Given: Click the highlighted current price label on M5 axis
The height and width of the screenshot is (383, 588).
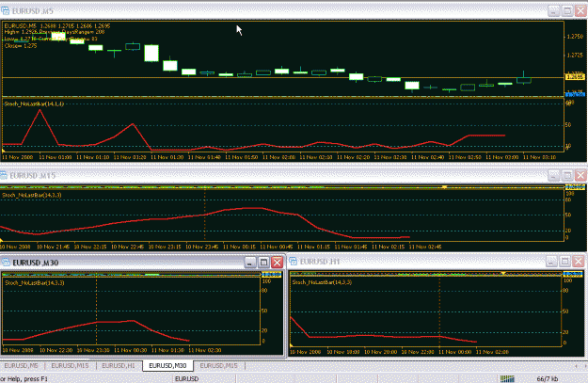Looking at the screenshot, I should (575, 77).
